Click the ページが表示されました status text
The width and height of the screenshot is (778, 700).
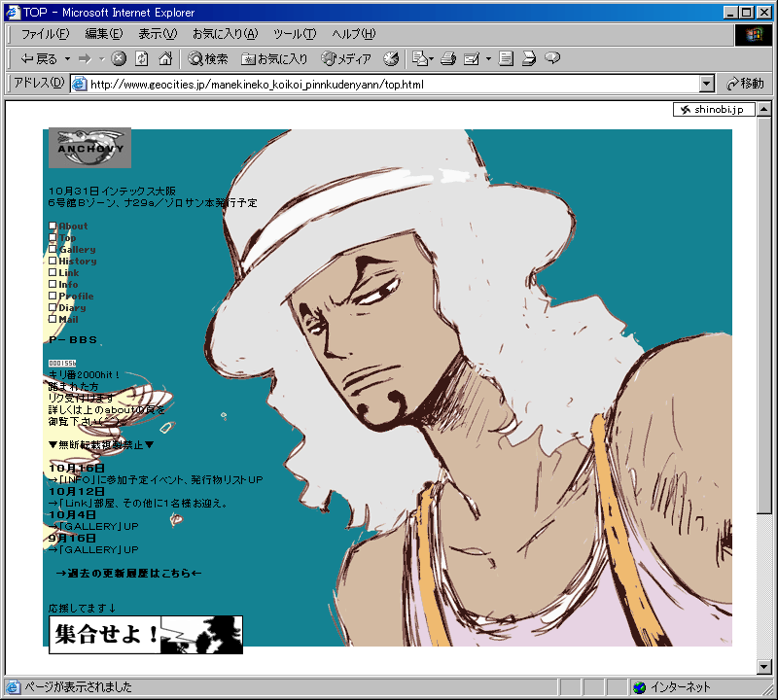pyautogui.click(x=79, y=687)
